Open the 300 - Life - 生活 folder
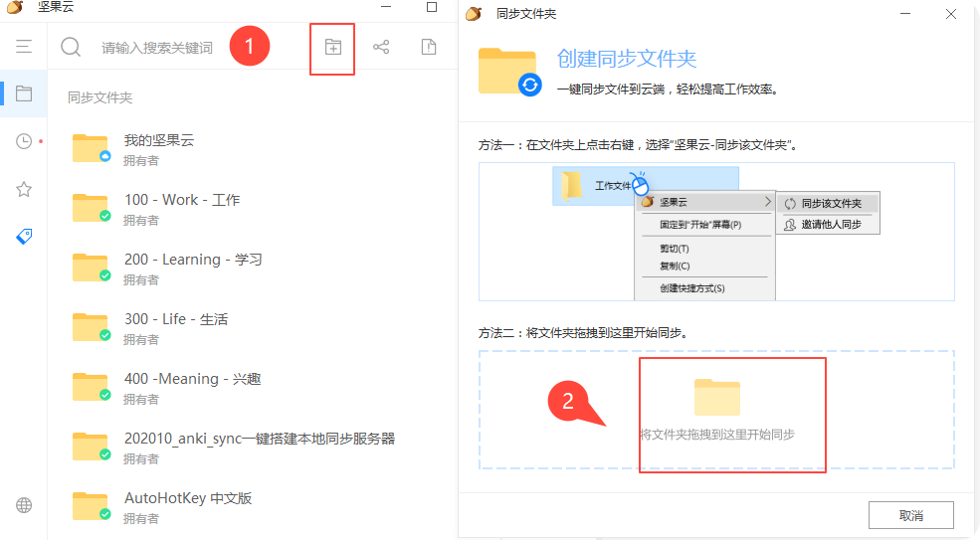 [253, 328]
